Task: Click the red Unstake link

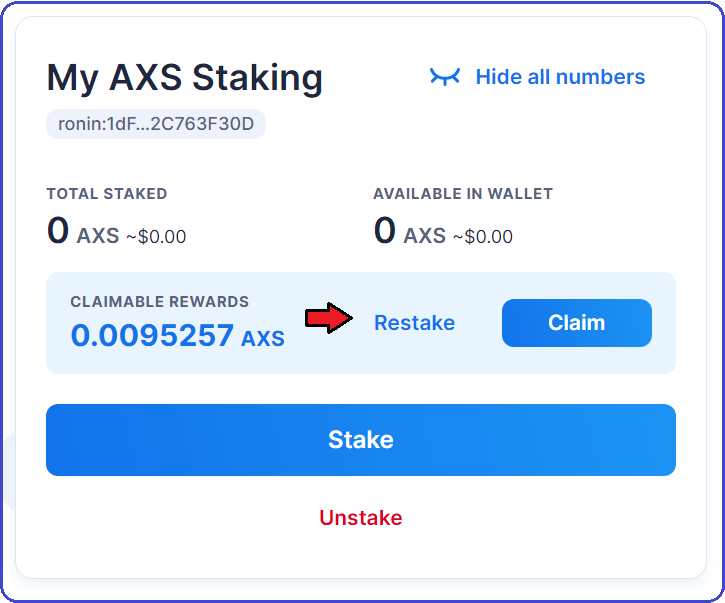Action: coord(361,517)
